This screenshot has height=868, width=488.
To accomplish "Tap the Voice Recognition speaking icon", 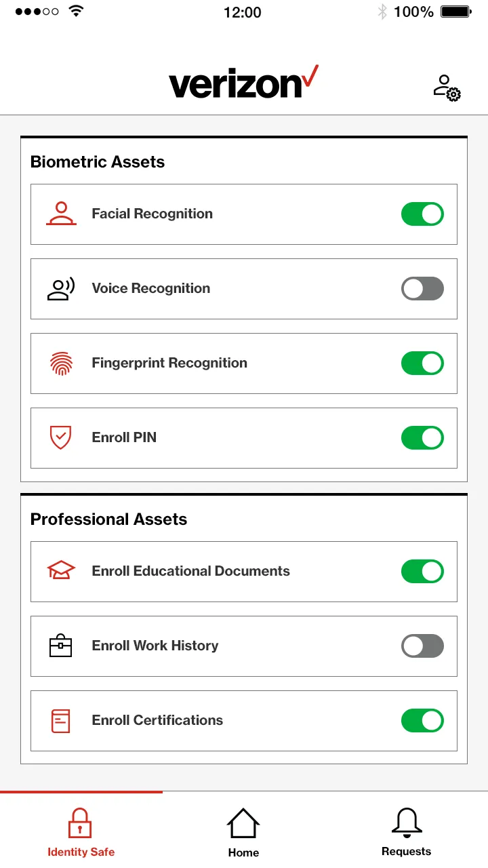I will 61,289.
